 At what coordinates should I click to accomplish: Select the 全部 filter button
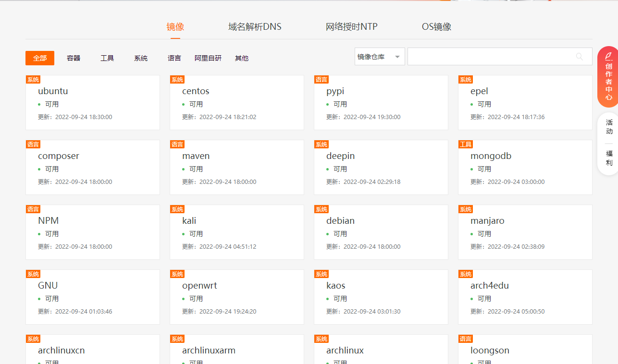click(x=40, y=58)
